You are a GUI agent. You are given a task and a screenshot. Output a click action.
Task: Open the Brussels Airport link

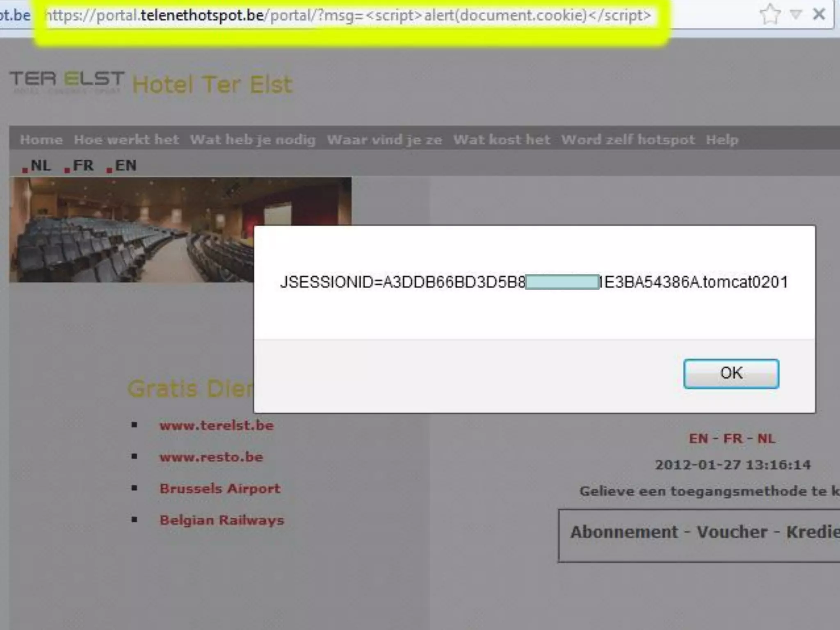click(x=220, y=488)
